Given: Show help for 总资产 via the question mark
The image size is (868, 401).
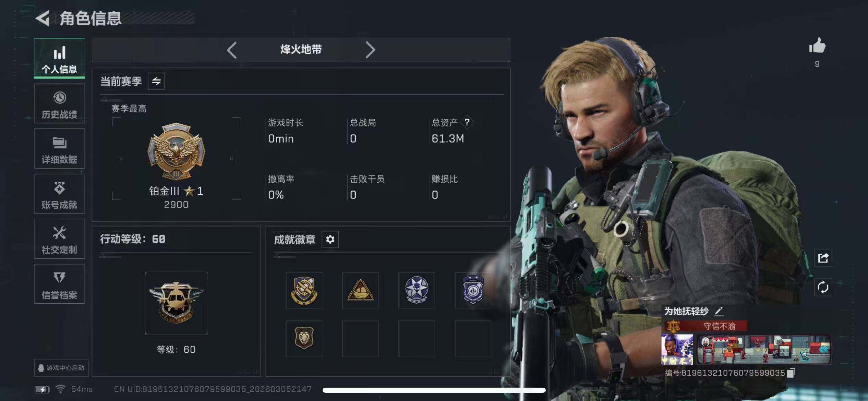Looking at the screenshot, I should [467, 122].
